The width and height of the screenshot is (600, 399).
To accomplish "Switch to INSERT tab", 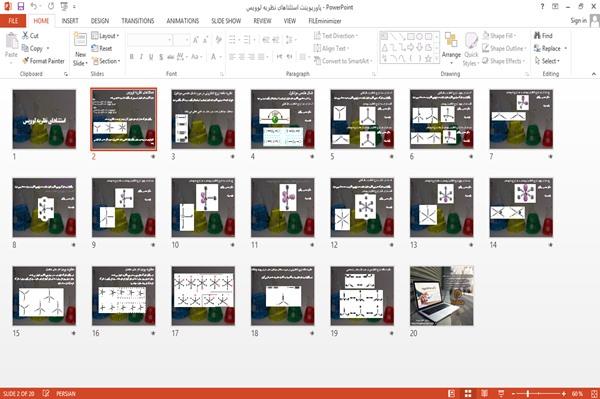I will 70,21.
